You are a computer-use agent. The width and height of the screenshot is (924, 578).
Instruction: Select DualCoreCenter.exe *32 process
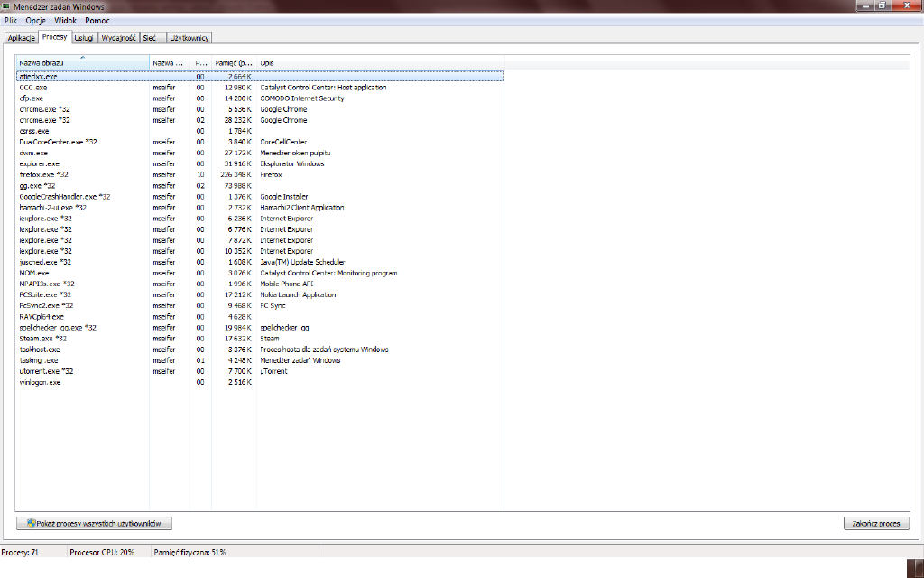(x=260, y=142)
